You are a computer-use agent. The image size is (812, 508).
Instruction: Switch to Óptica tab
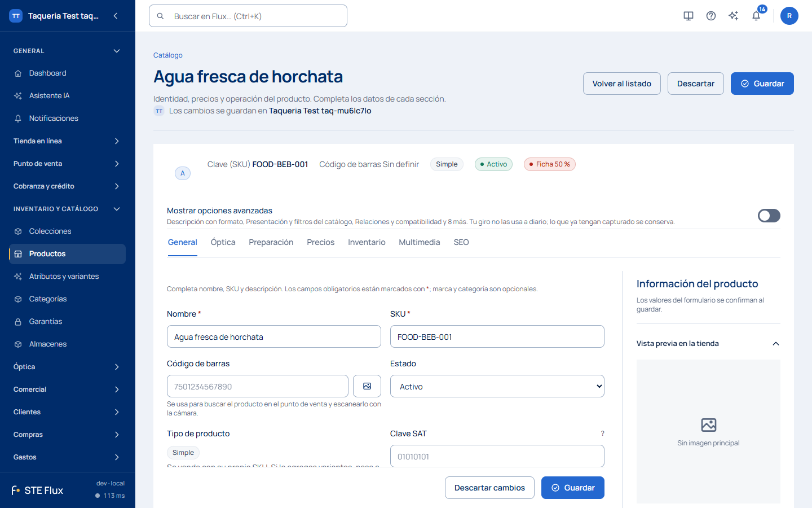pos(223,242)
